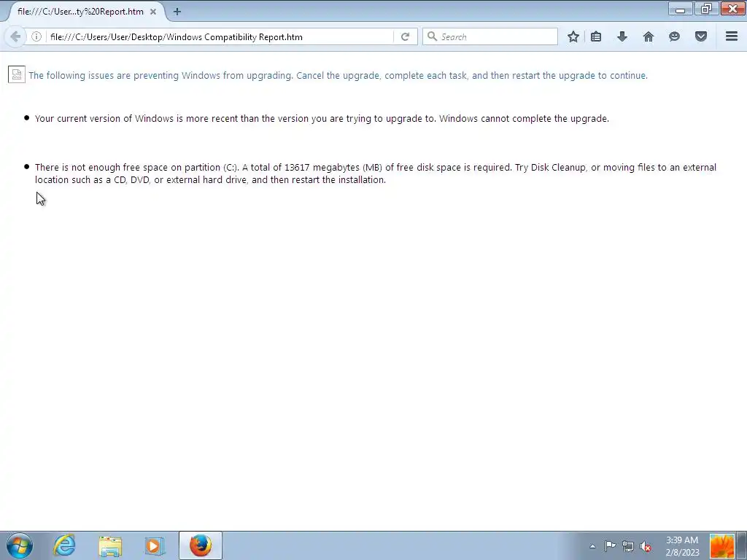This screenshot has height=560, width=747.
Task: Click the search magnifier icon
Action: [x=432, y=36]
